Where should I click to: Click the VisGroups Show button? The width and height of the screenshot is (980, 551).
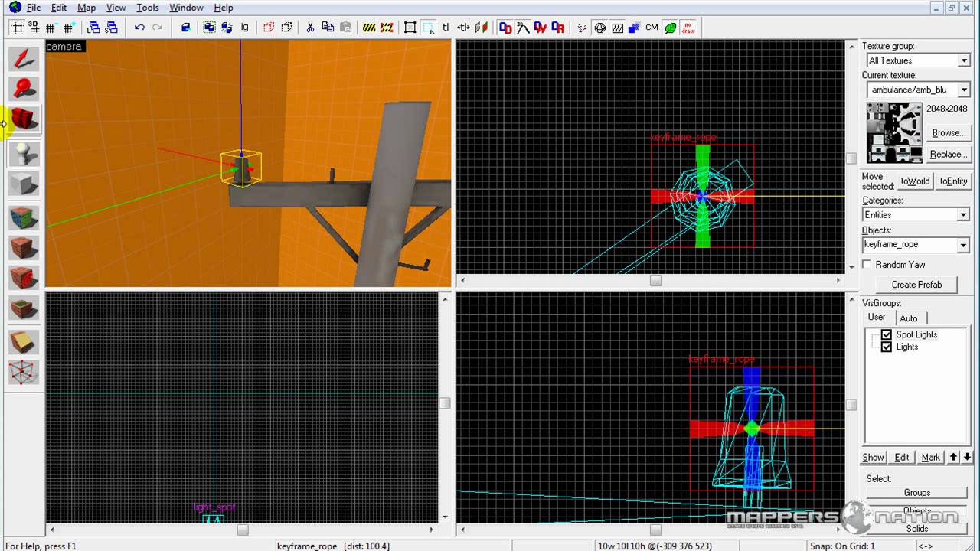click(x=874, y=457)
